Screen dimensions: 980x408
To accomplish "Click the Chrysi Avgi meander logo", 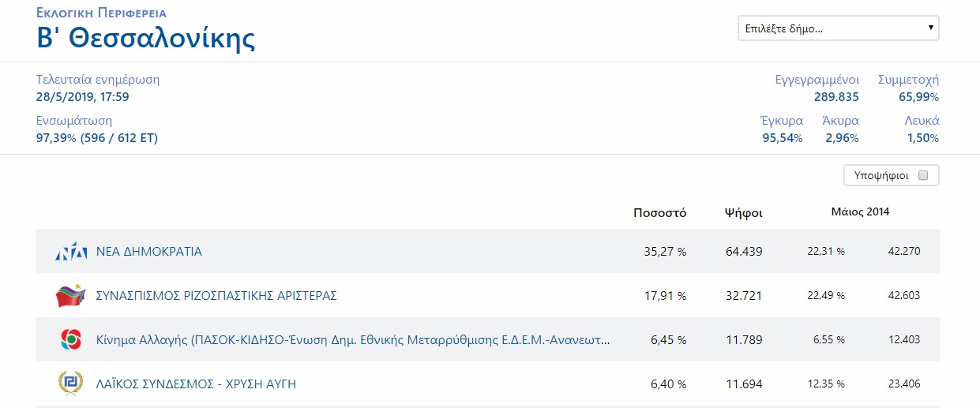I will click(71, 384).
